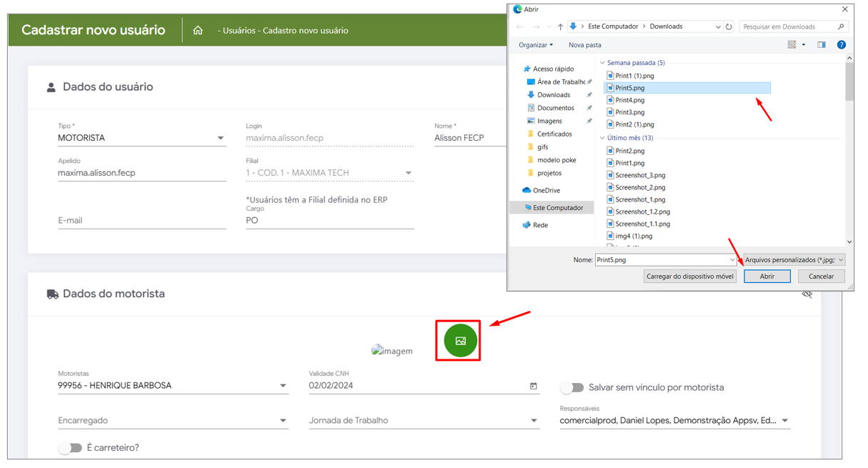The image size is (868, 468).
Task: Open the calendar icon for Validade CNH
Action: (x=533, y=386)
